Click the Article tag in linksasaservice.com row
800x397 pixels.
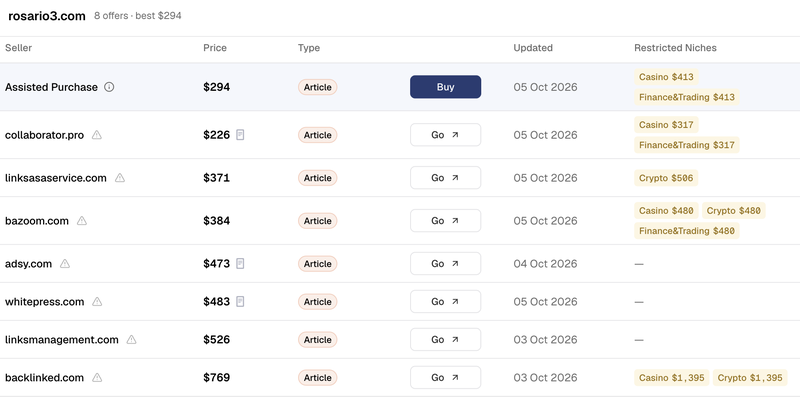pyautogui.click(x=317, y=178)
